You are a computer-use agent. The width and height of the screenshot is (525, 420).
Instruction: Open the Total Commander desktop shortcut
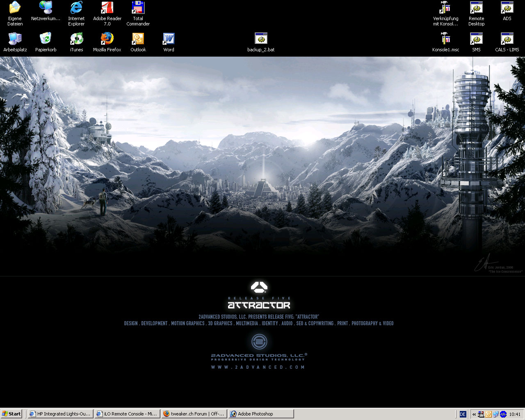point(138,8)
